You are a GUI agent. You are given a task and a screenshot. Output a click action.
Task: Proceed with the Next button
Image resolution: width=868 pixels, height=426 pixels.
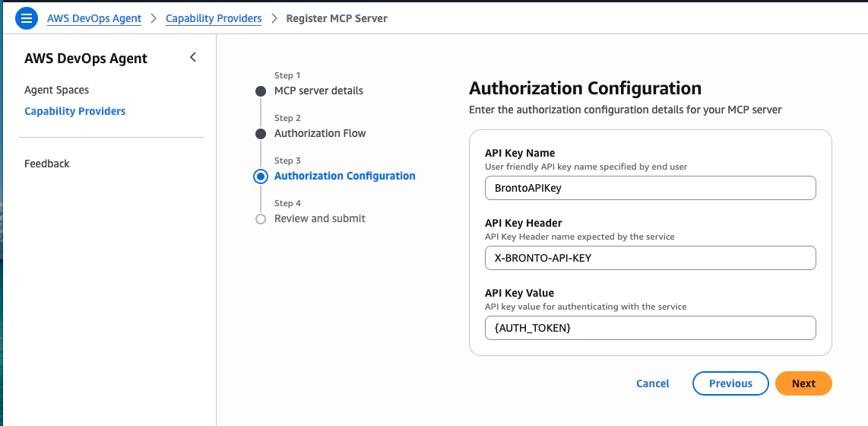tap(804, 383)
